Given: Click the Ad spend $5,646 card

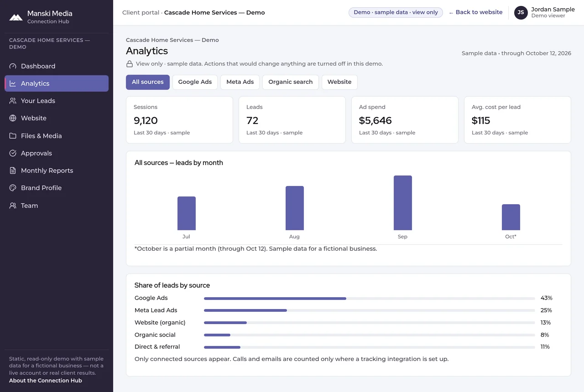Looking at the screenshot, I should pyautogui.click(x=405, y=120).
